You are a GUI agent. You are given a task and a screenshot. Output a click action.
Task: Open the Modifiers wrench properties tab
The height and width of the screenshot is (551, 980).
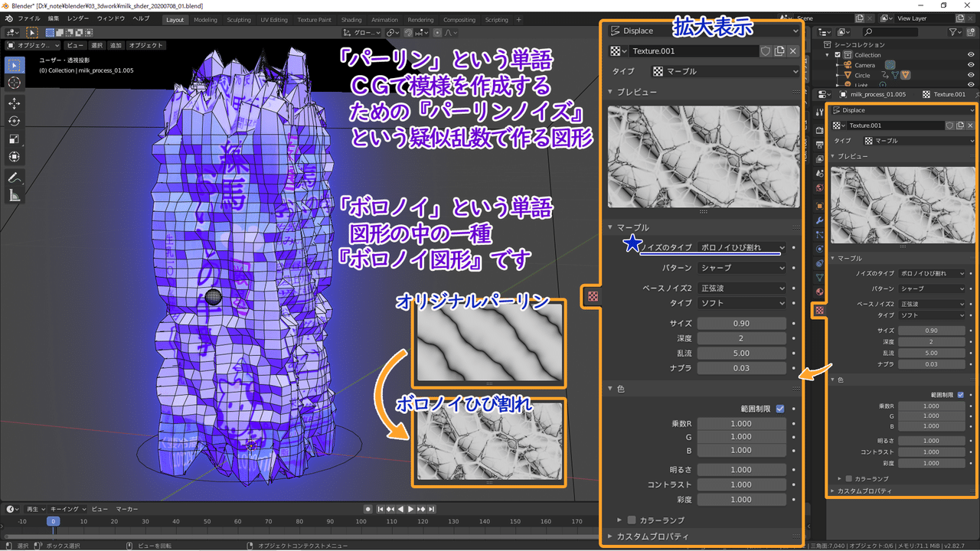coord(819,220)
